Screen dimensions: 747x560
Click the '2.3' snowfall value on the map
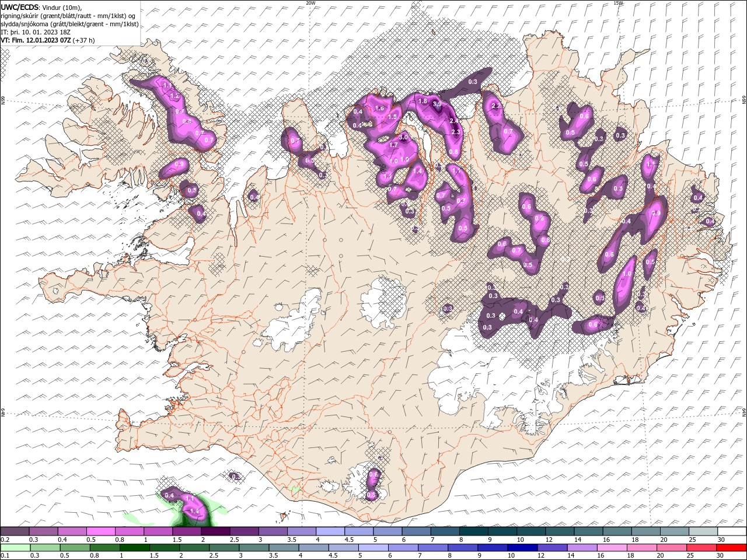pos(456,132)
